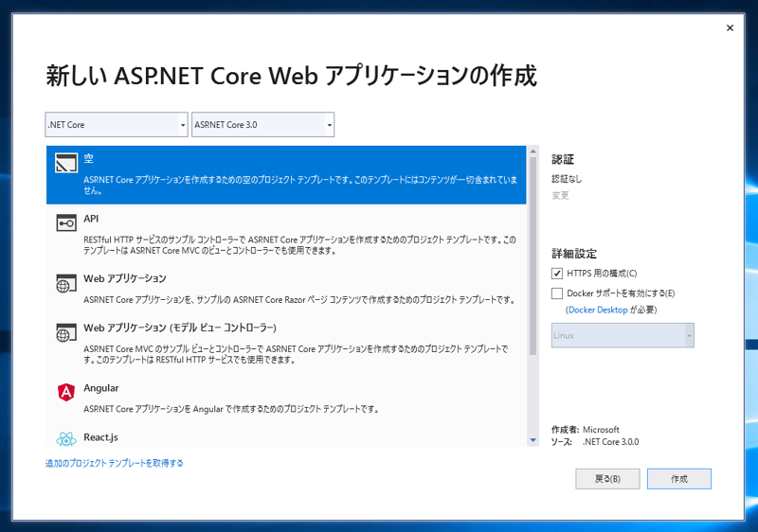Image resolution: width=758 pixels, height=532 pixels.
Task: Click the Razor ページ description text
Action: point(299,300)
